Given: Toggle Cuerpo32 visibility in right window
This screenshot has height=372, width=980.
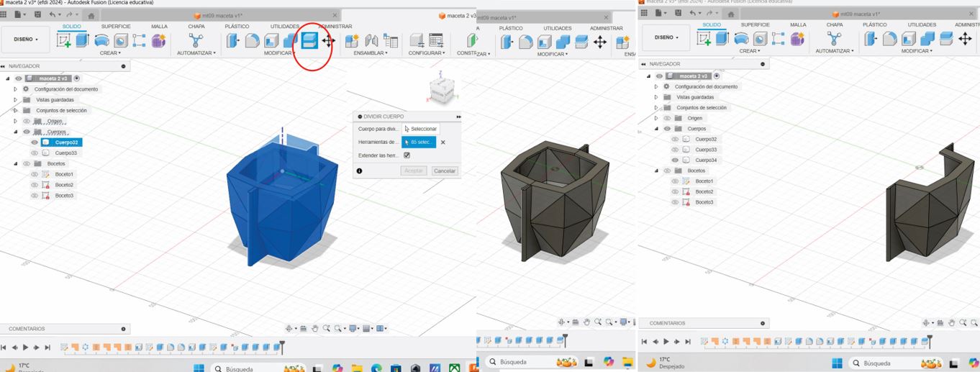Looking at the screenshot, I should (675, 139).
